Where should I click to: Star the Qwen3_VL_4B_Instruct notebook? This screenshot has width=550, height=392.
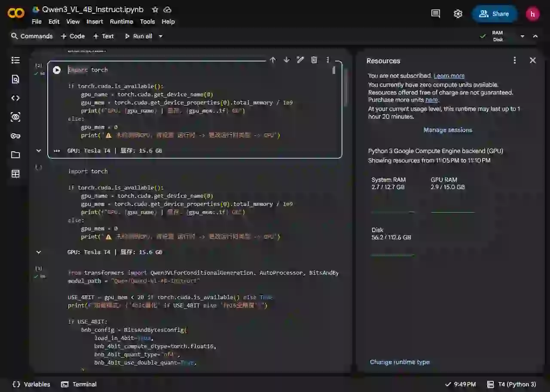pos(155,9)
